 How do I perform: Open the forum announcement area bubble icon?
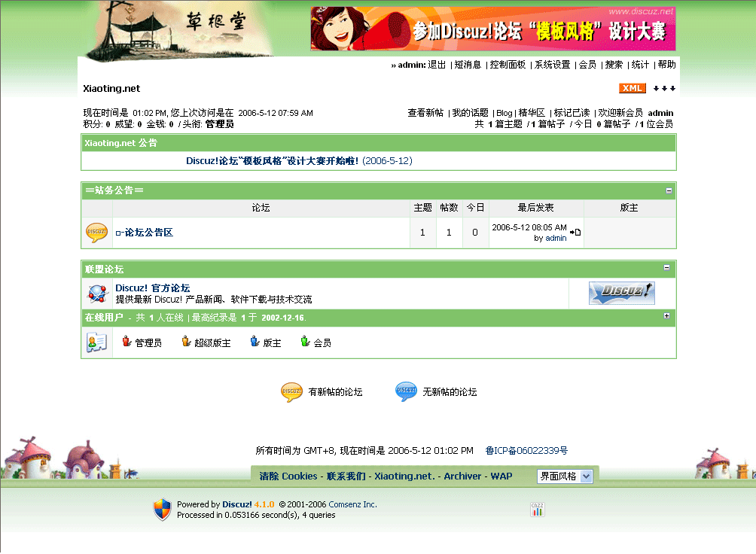click(x=96, y=233)
